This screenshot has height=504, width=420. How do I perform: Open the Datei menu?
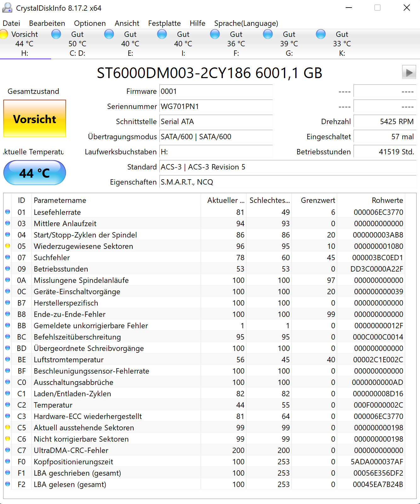11,23
